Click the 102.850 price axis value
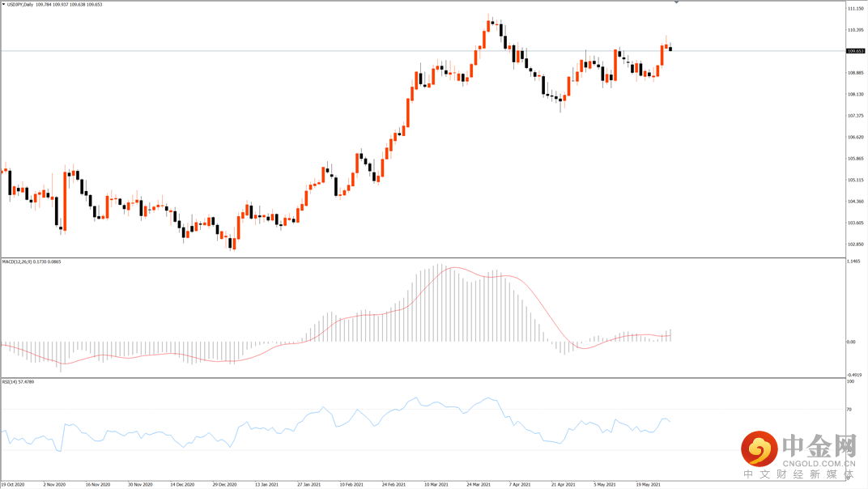Screen dimensions: 868x489 pyautogui.click(x=855, y=244)
